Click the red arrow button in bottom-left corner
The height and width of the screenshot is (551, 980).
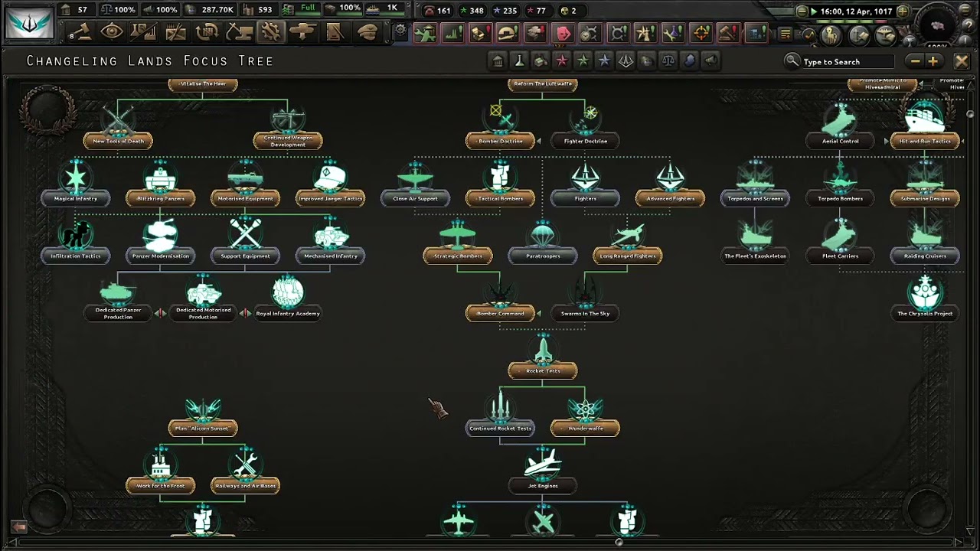point(19,527)
